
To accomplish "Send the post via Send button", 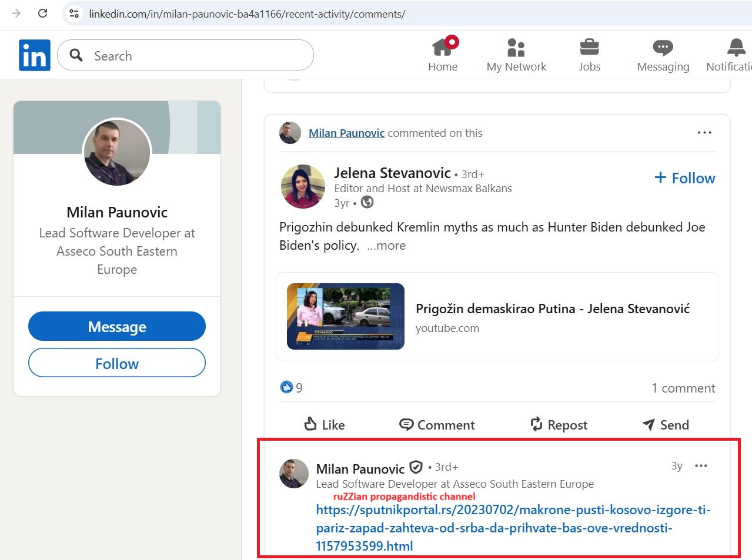I will point(666,424).
